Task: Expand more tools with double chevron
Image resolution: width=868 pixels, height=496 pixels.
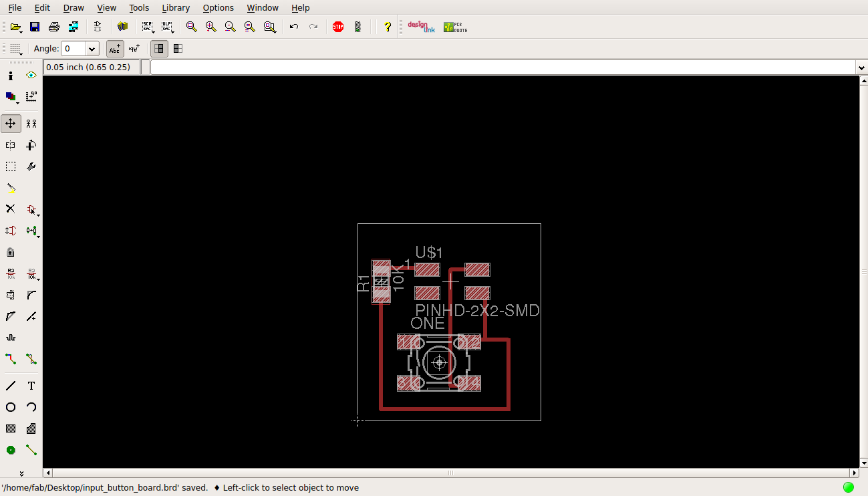Action: (21, 473)
